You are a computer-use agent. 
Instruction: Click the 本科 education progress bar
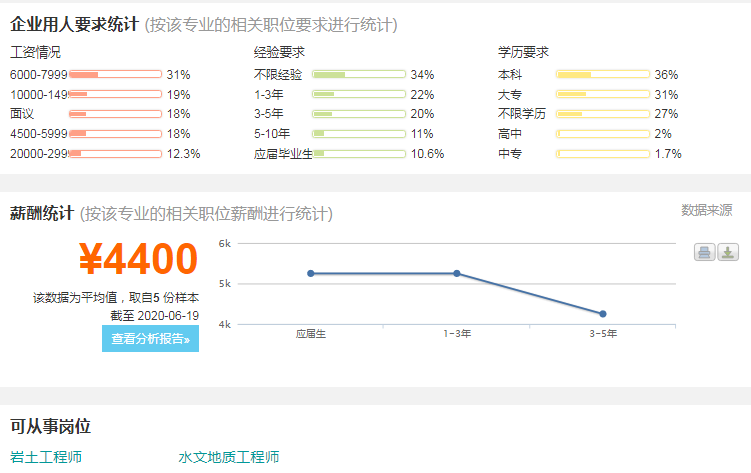point(603,74)
